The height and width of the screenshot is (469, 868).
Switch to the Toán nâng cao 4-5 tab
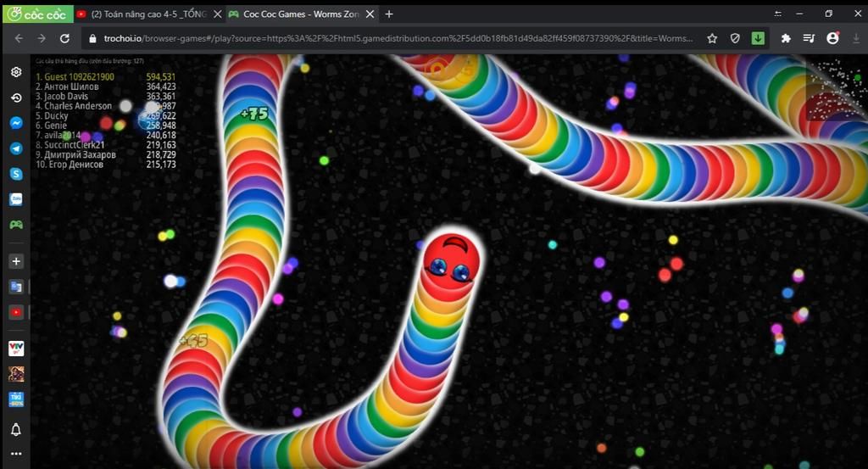point(148,14)
